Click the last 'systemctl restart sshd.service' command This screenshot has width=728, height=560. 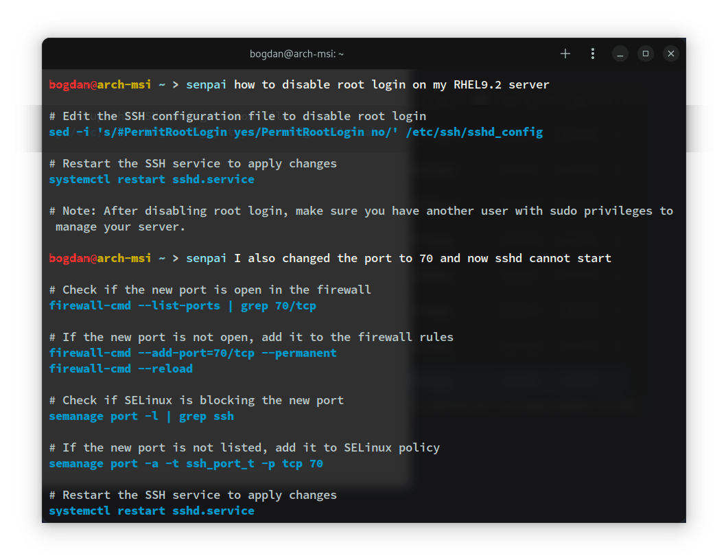[152, 511]
